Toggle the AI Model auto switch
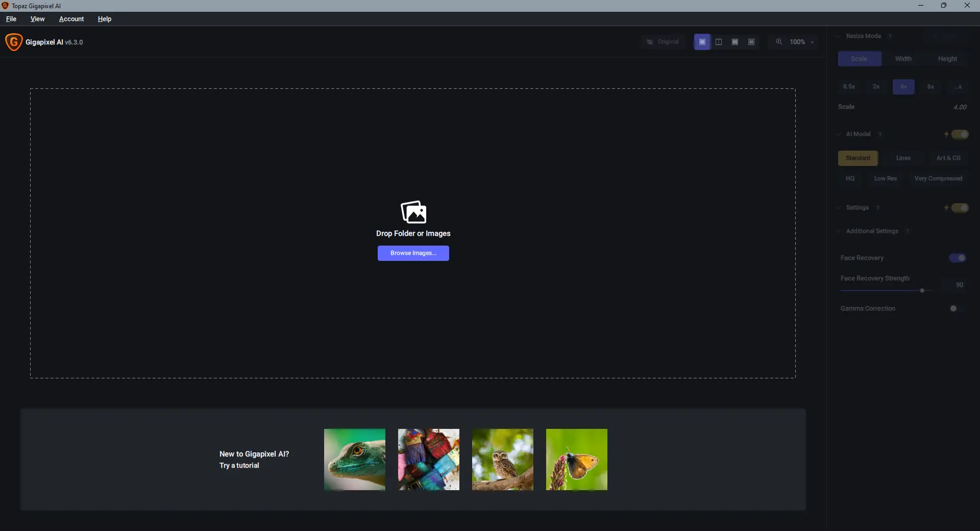Viewport: 980px width, 531px height. click(960, 134)
